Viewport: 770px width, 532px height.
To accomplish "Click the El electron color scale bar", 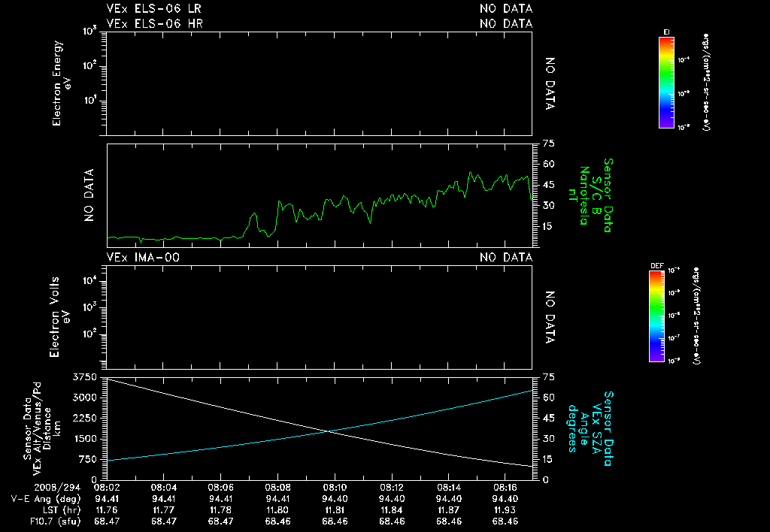I will coord(666,83).
